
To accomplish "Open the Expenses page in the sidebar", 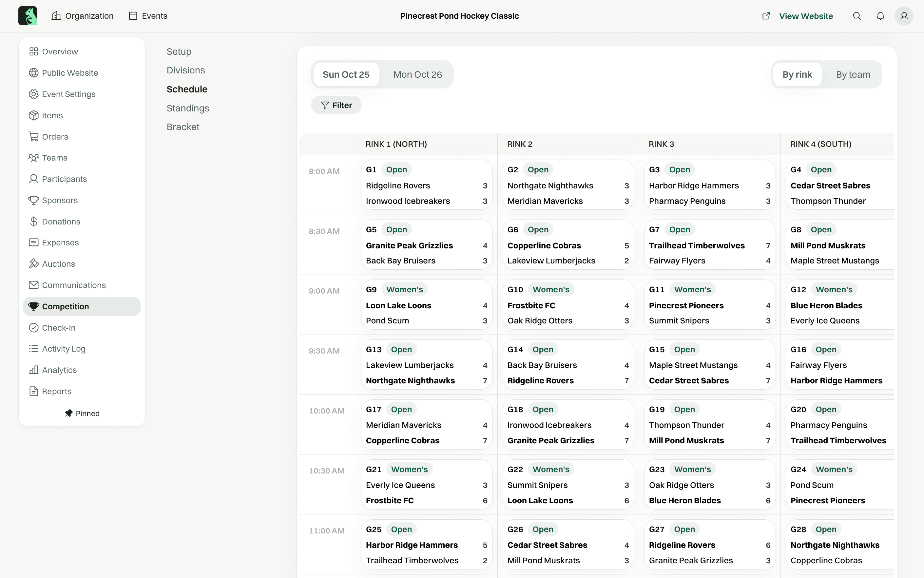I will point(82,242).
